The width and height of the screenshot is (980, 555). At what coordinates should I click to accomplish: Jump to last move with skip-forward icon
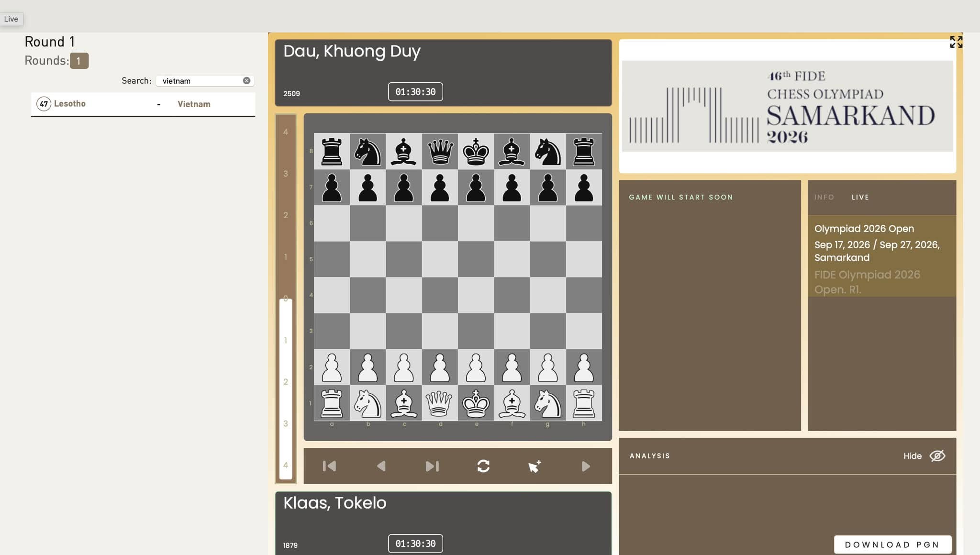pyautogui.click(x=432, y=466)
